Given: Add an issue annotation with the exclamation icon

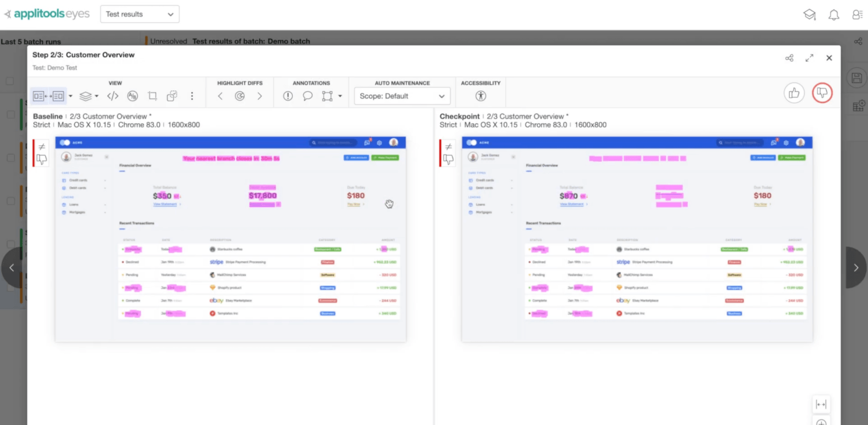Looking at the screenshot, I should click(288, 96).
